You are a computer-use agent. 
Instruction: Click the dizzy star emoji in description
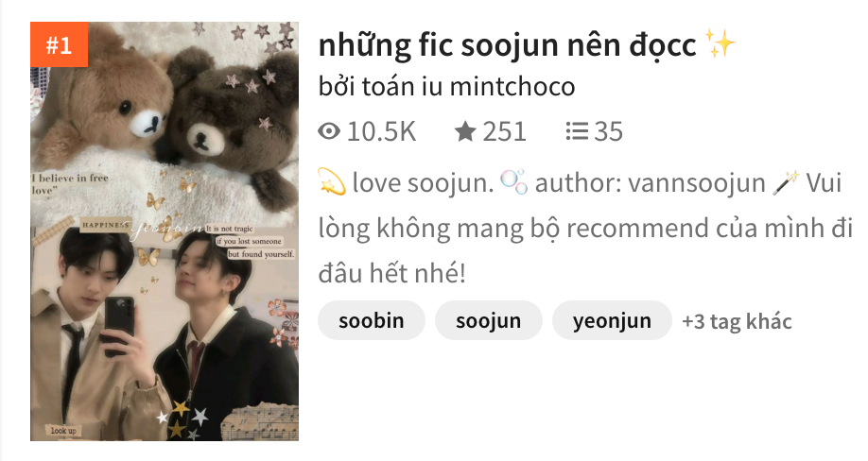pyautogui.click(x=332, y=182)
